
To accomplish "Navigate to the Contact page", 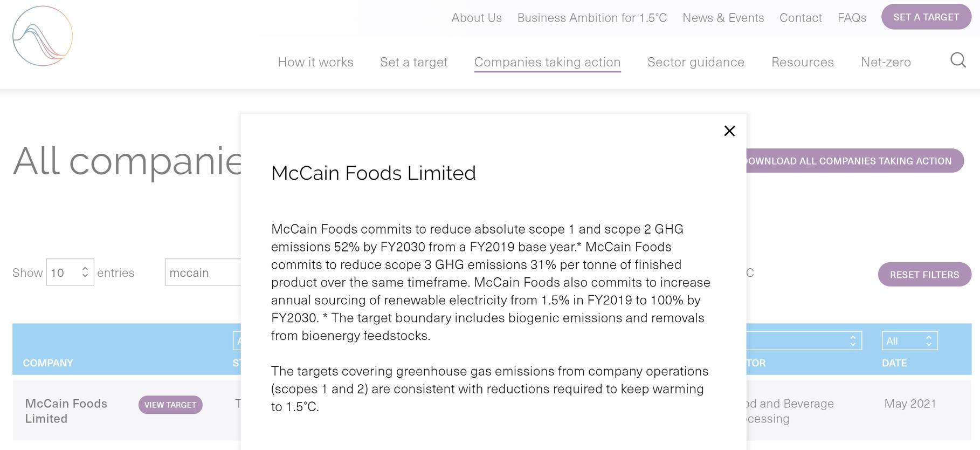I will pos(800,18).
